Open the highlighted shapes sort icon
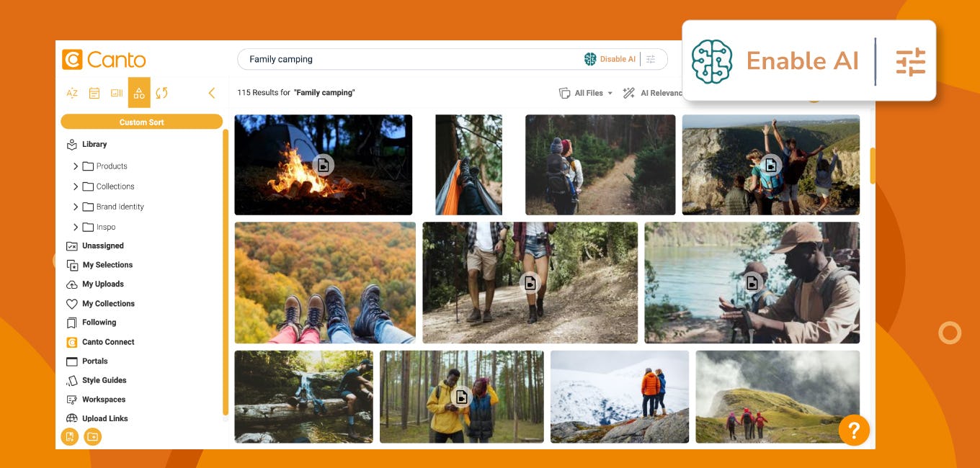 (139, 93)
